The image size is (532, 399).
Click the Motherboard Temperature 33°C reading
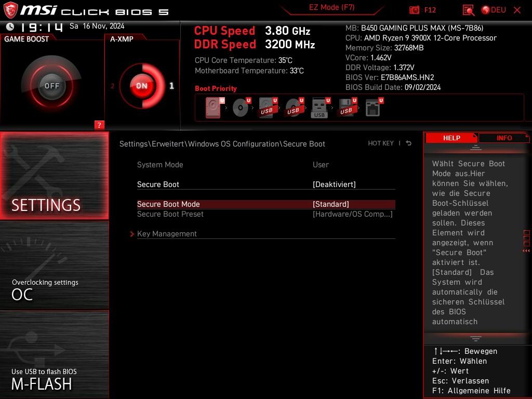(249, 71)
